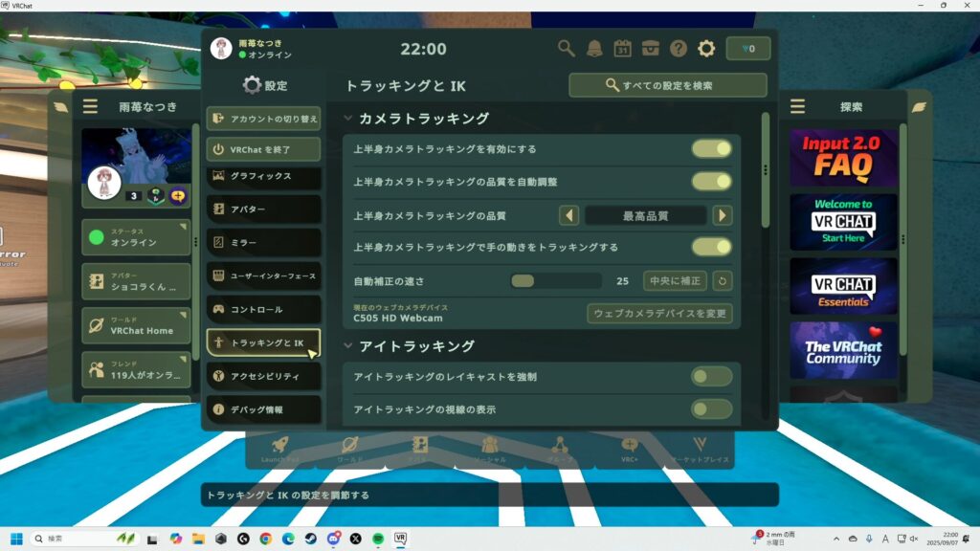This screenshot has height=551, width=980.
Task: Click ウェブカメラデバイスを変更
Action: click(658, 312)
